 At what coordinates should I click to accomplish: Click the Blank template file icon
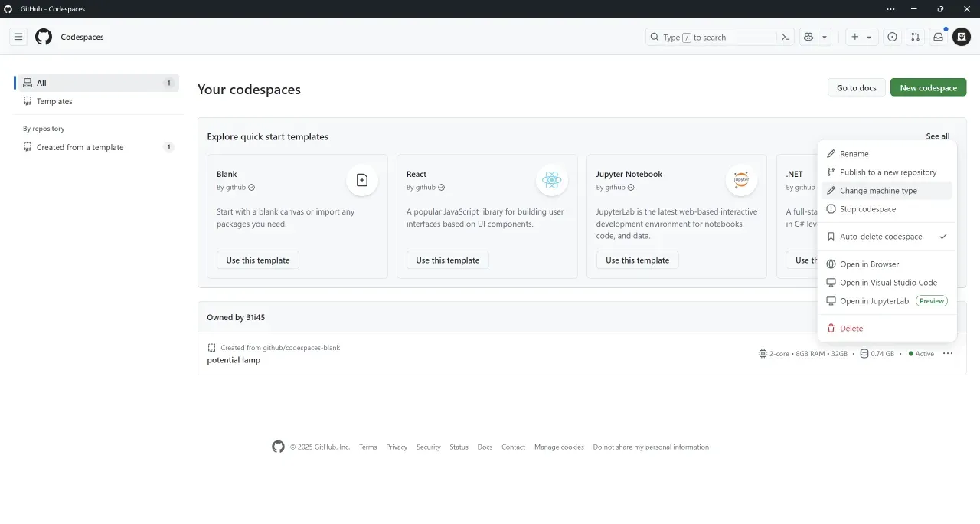click(x=362, y=180)
